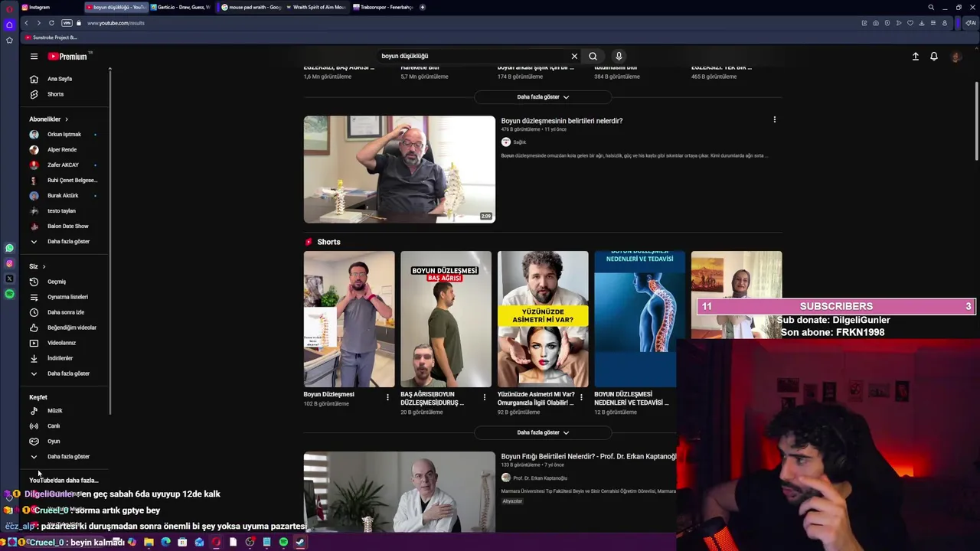The height and width of the screenshot is (551, 980).
Task: Click the browser address bar URL
Action: pos(116,23)
